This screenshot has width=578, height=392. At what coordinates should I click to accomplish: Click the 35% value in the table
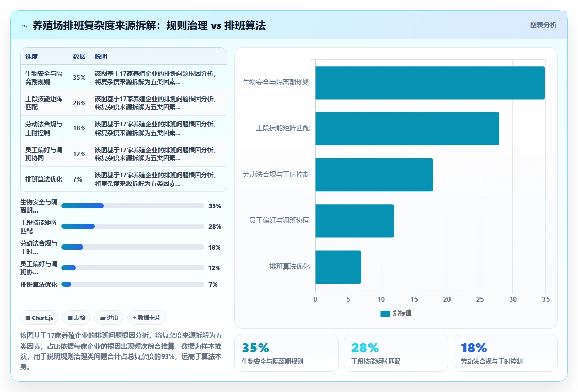(x=79, y=78)
